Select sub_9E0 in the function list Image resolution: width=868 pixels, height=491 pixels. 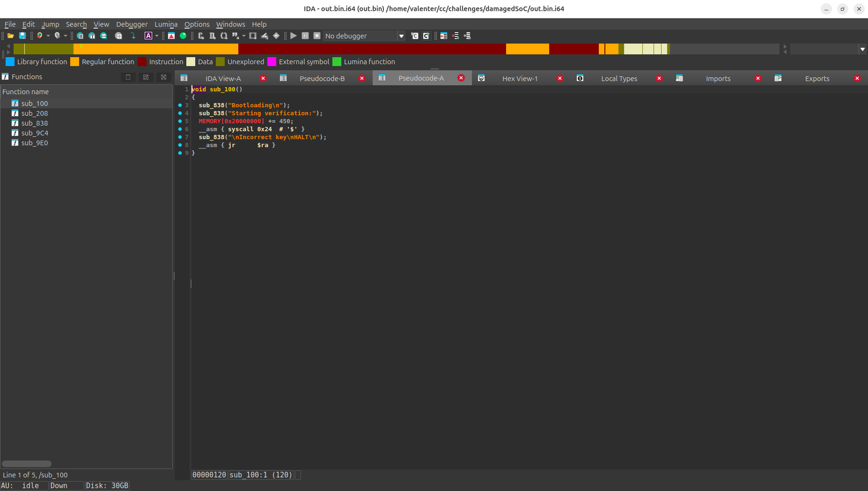(86, 143)
